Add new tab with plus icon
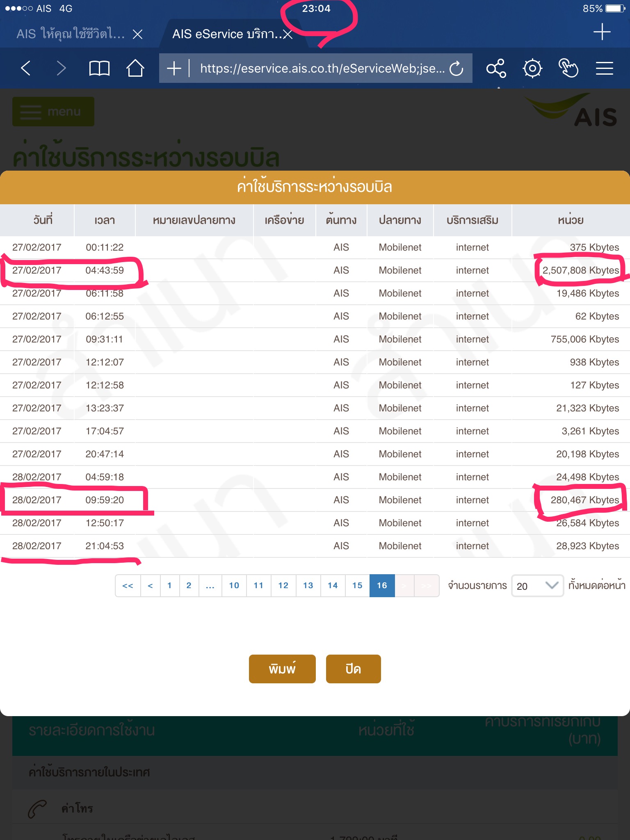The height and width of the screenshot is (840, 630). click(602, 32)
